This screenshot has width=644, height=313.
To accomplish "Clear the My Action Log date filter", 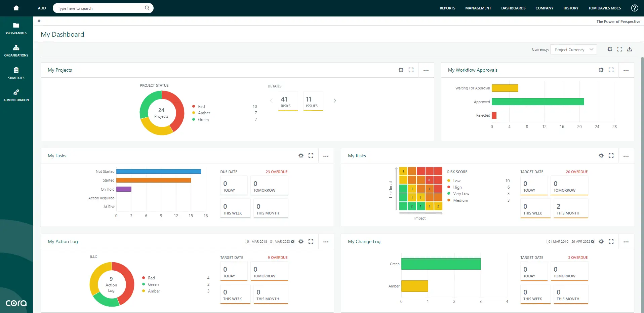I will point(292,241).
